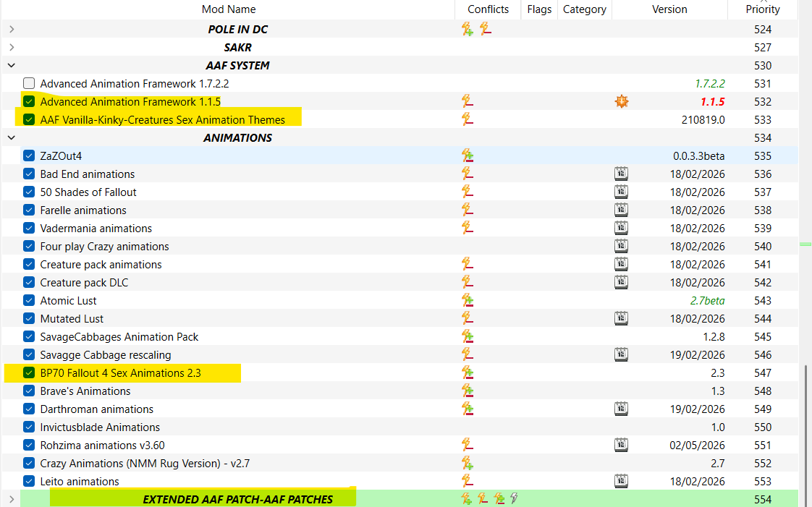The height and width of the screenshot is (507, 812).
Task: Click the 0.0.3.3beta version cell
Action: pyautogui.click(x=698, y=155)
